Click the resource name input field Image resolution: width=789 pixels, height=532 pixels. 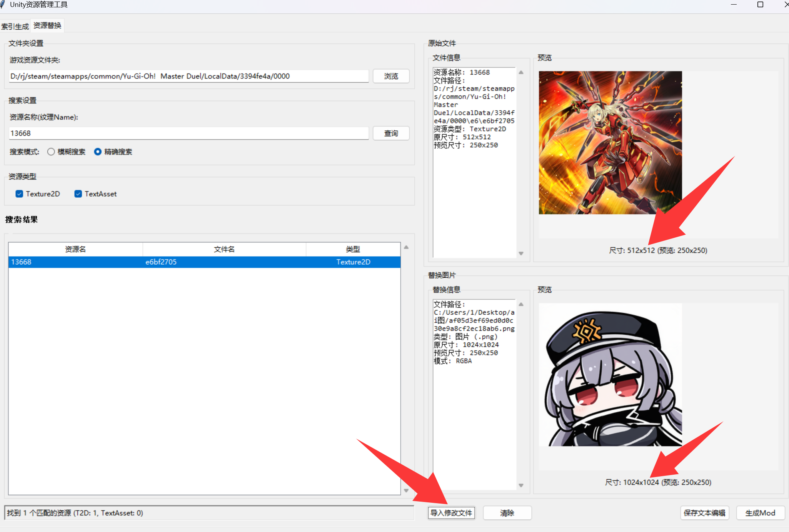[188, 133]
